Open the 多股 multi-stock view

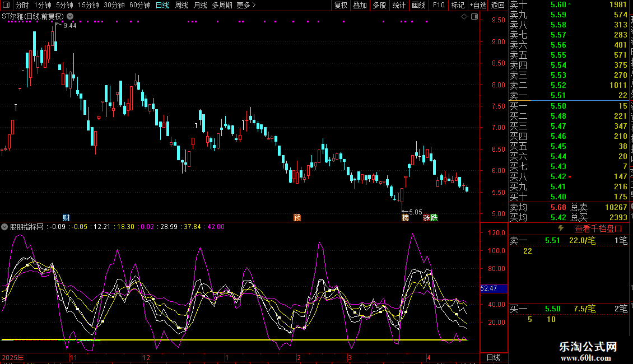[379, 5]
